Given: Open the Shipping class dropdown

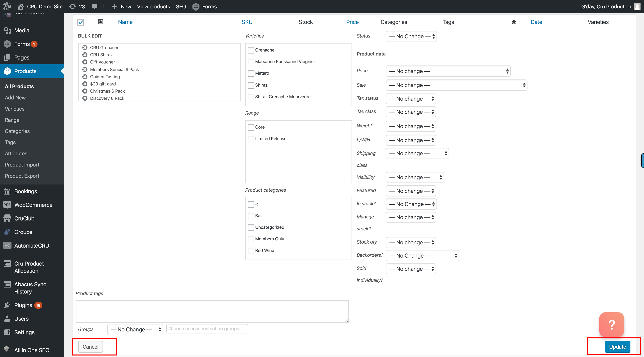Looking at the screenshot, I should coord(417,153).
